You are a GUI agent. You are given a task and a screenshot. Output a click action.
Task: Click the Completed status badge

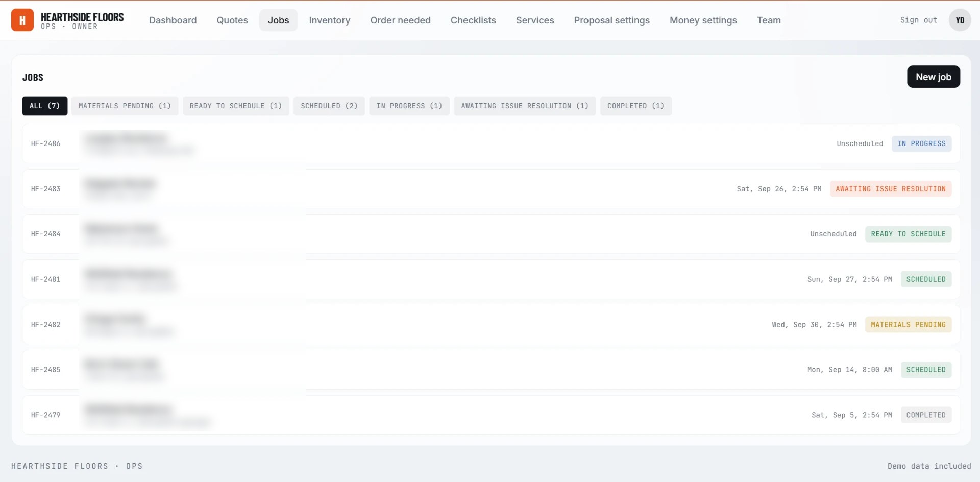[926, 415]
